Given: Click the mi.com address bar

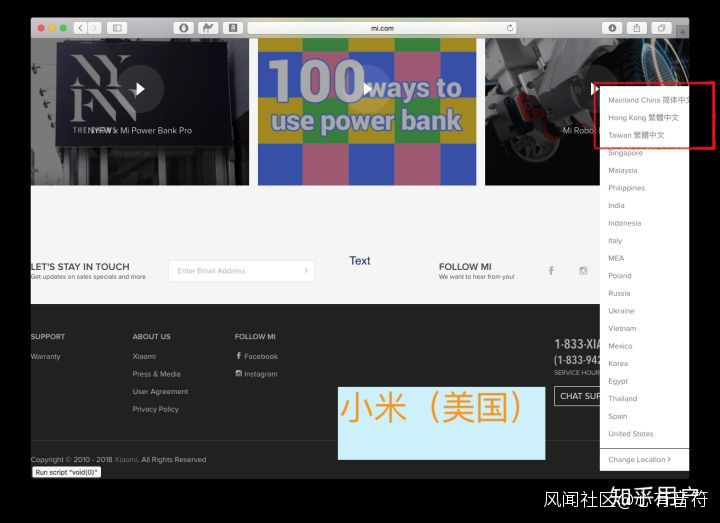Looking at the screenshot, I should pos(382,28).
